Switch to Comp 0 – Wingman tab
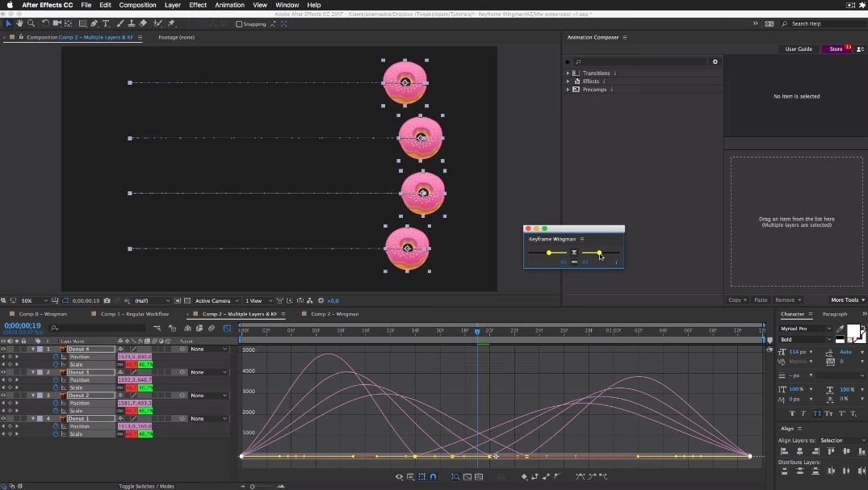 tap(43, 314)
